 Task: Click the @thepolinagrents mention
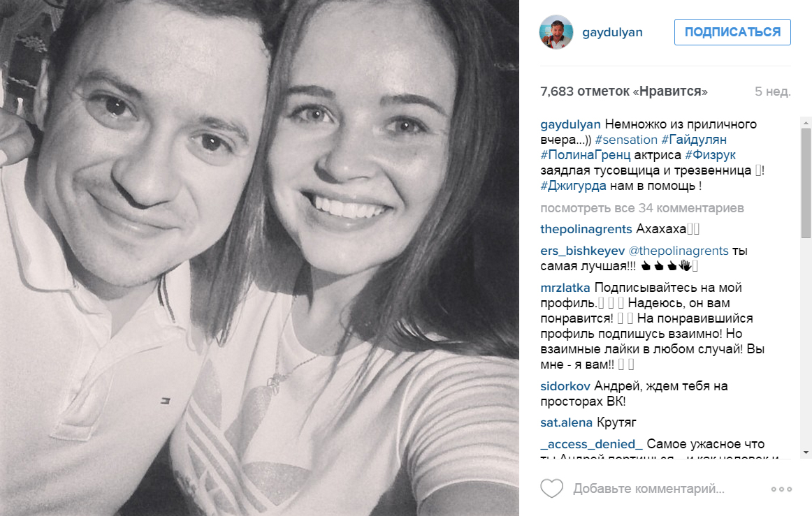pyautogui.click(x=679, y=251)
